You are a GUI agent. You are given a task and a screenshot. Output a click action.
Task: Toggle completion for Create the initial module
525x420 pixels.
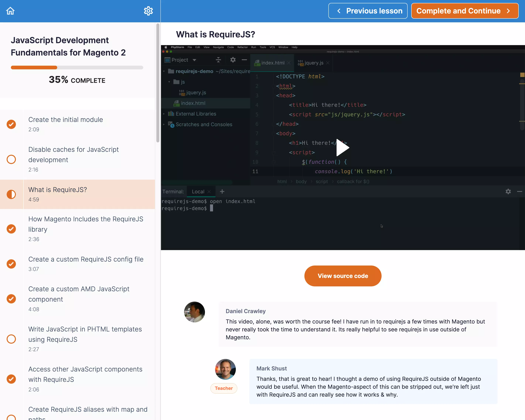pyautogui.click(x=11, y=124)
